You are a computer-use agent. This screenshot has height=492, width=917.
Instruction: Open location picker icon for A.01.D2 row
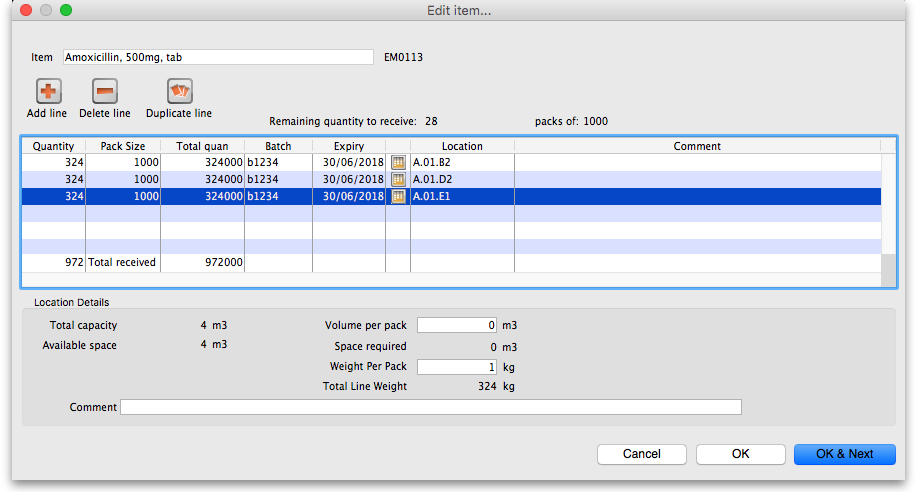[x=398, y=179]
